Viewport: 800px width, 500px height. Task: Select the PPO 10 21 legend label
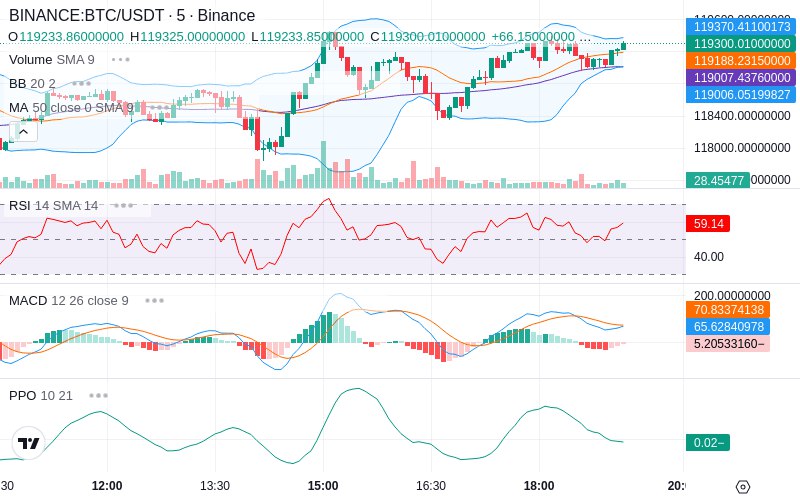coord(41,395)
